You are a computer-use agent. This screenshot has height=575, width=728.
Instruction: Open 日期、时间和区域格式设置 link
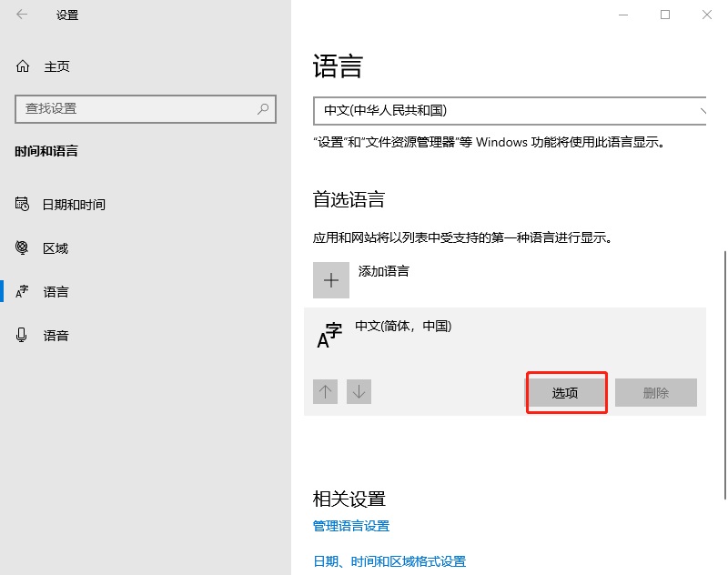coord(389,561)
